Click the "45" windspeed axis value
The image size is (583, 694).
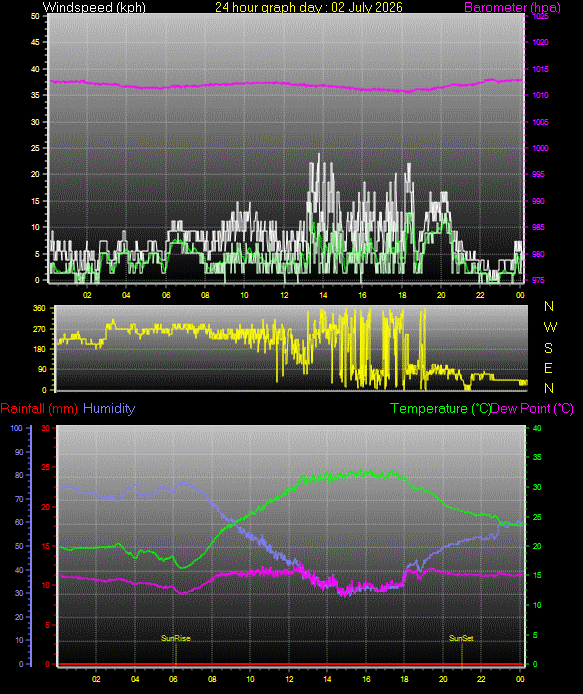35,42
